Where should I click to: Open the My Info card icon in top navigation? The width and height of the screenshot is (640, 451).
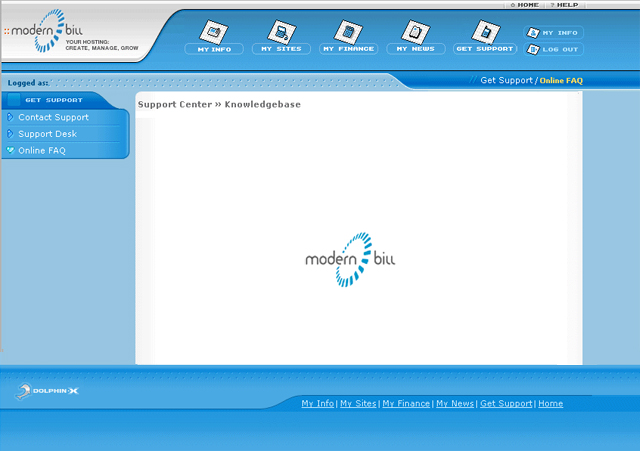213,32
